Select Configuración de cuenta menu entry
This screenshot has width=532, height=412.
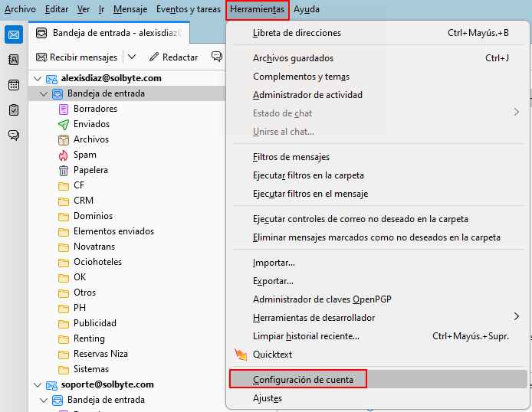point(379,380)
